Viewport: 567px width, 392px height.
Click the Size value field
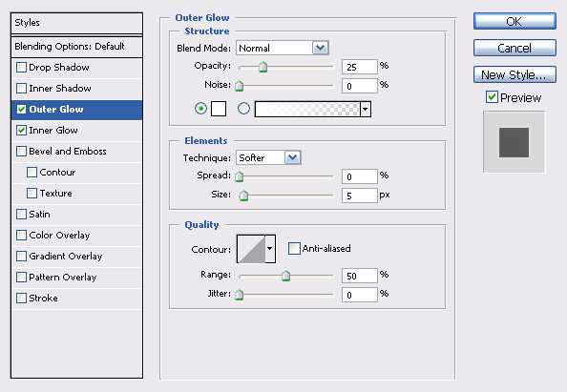click(360, 196)
